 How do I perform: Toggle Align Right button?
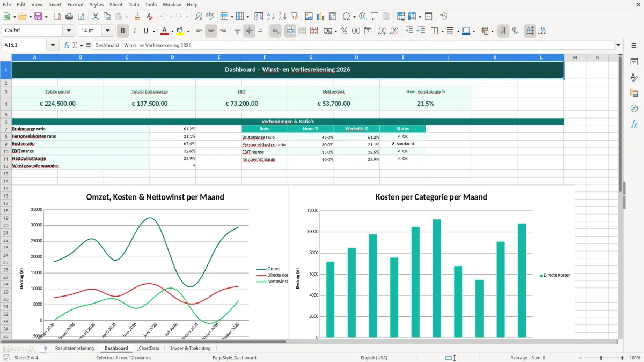click(x=223, y=31)
